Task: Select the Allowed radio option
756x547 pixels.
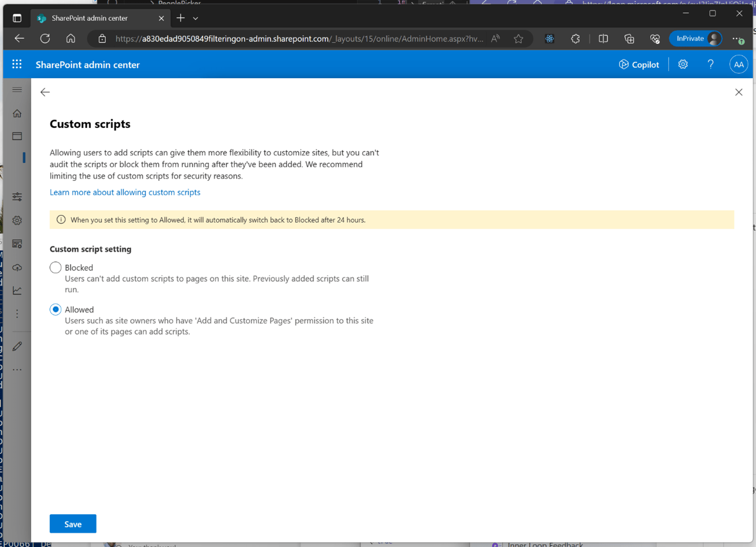Action: [56, 309]
